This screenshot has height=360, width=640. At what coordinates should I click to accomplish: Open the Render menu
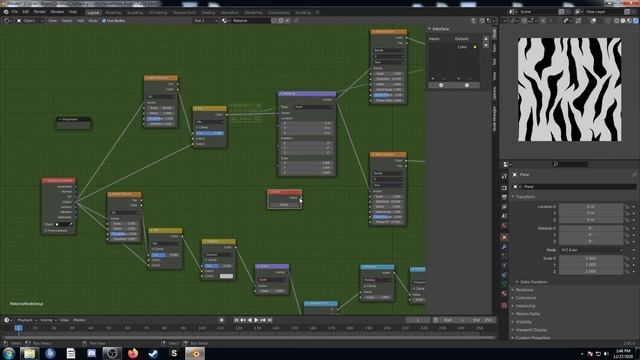click(x=40, y=12)
